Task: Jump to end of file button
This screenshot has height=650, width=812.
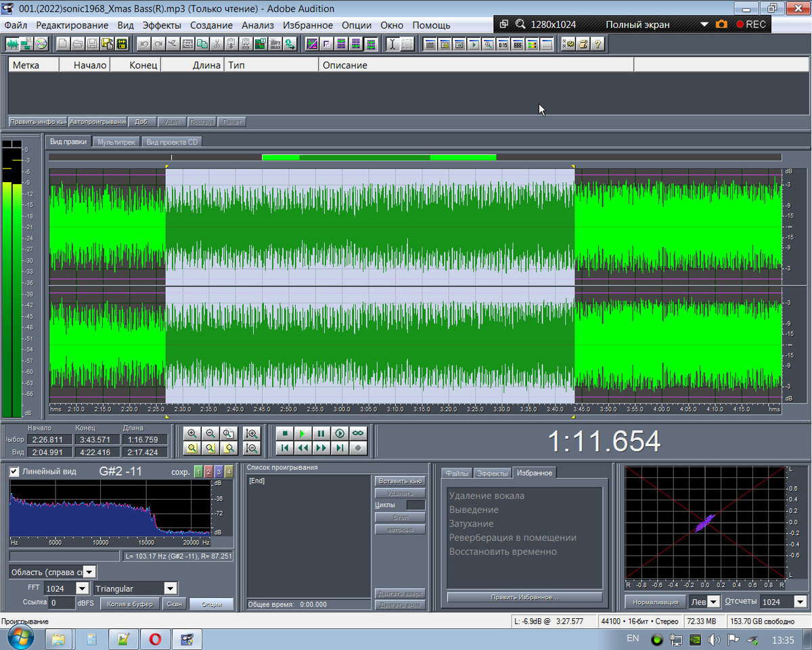Action: click(340, 448)
